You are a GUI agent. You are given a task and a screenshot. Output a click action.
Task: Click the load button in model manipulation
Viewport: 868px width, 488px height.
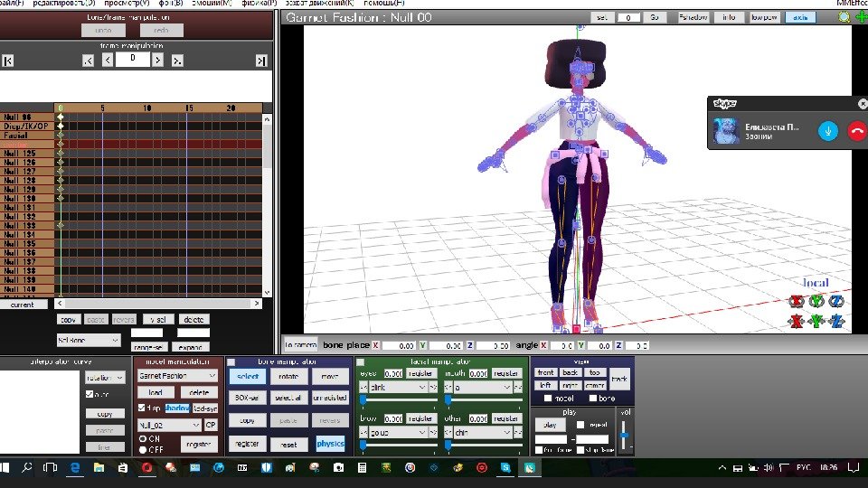point(156,392)
